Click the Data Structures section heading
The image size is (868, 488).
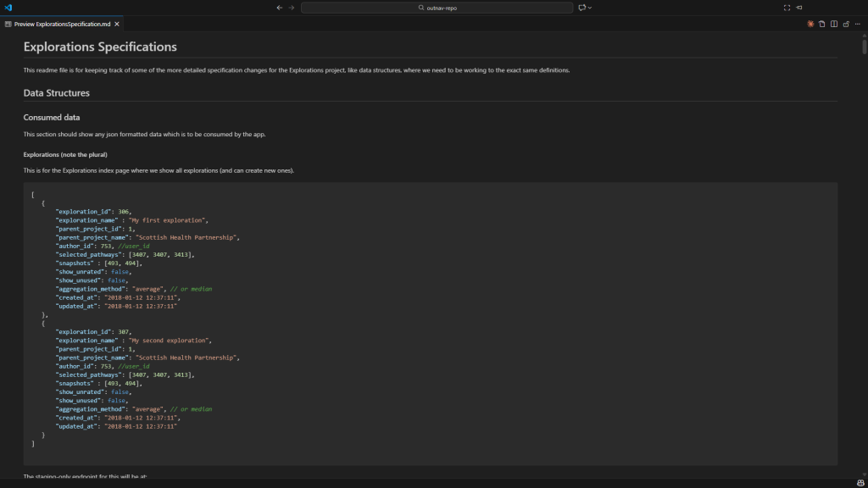[x=56, y=92]
